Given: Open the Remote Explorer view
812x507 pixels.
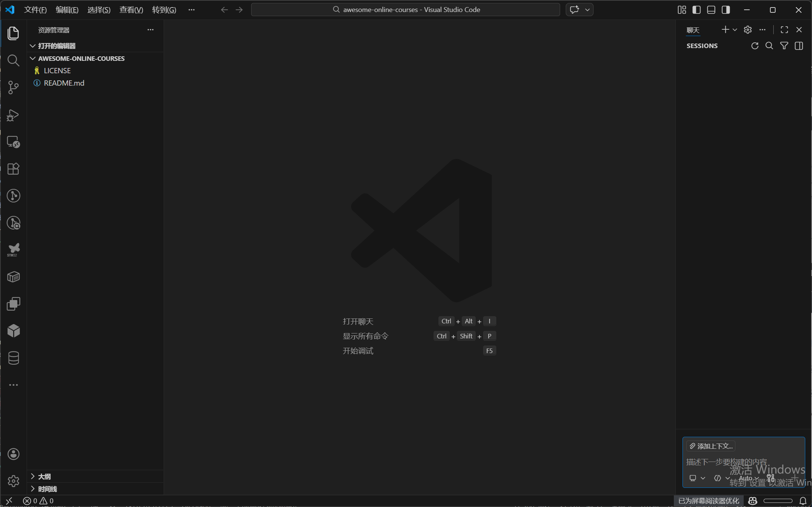Looking at the screenshot, I should pos(14,142).
